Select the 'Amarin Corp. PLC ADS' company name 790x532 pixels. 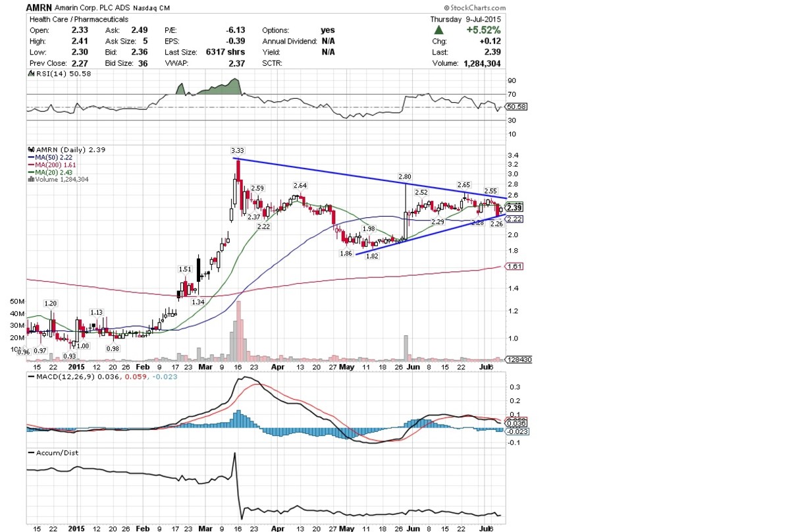(92, 8)
